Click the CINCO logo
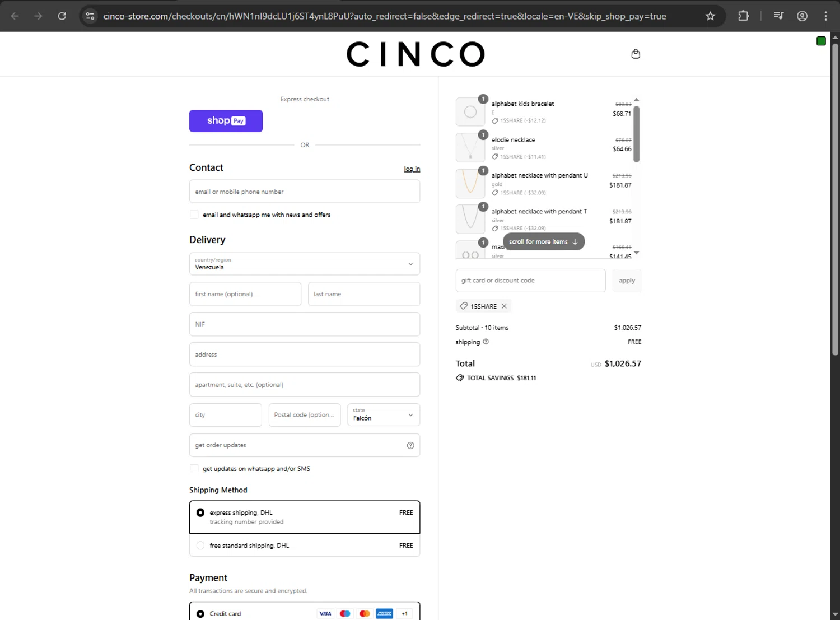Image resolution: width=840 pixels, height=620 pixels. pyautogui.click(x=416, y=54)
